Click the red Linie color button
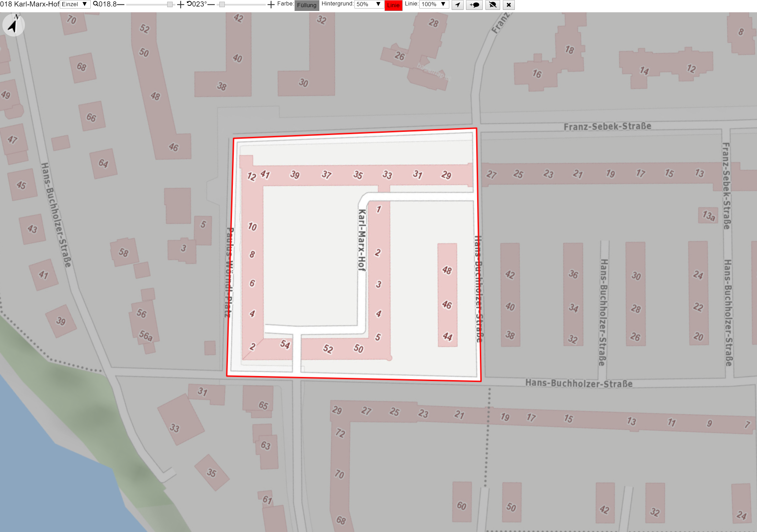The width and height of the screenshot is (757, 532). [393, 5]
